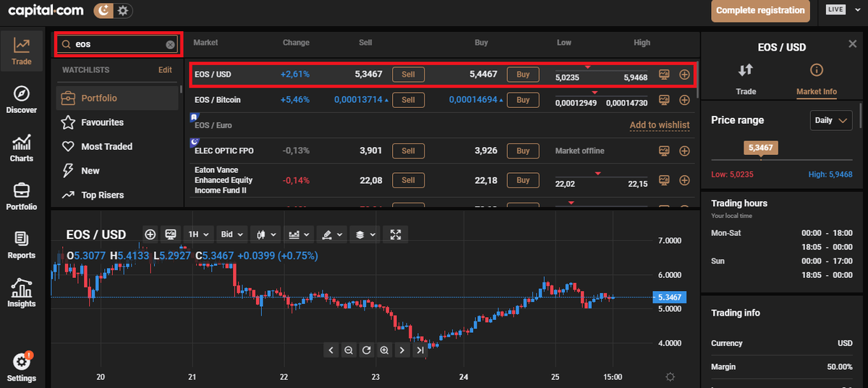
Task: Click the Reports sidebar icon
Action: click(x=21, y=245)
